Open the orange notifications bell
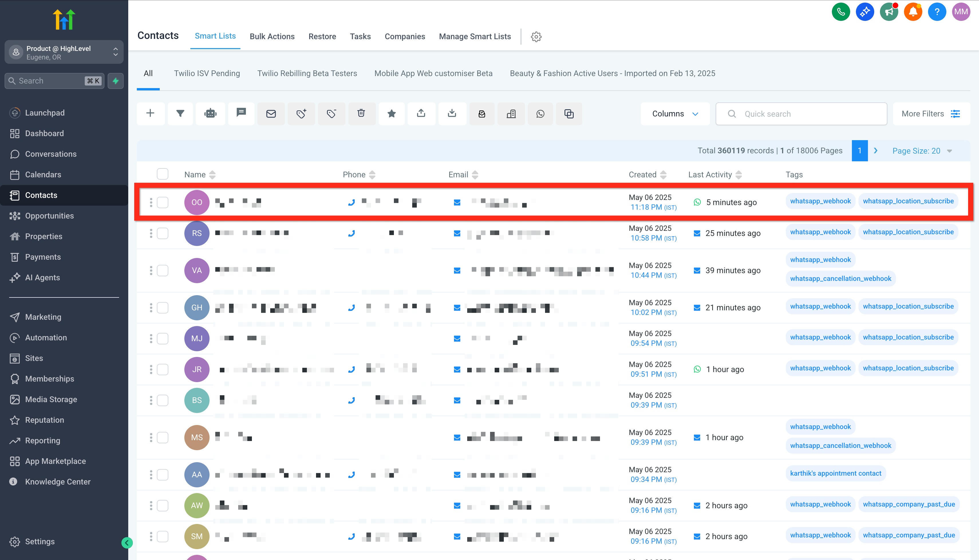979x560 pixels. click(x=912, y=12)
